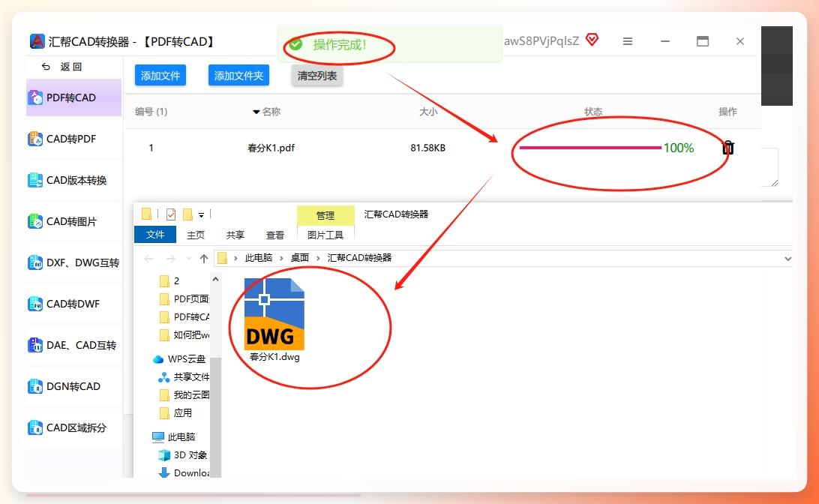This screenshot has height=504, width=819.
Task: Click the 此电脑 monitor icon in Explorer tree
Action: (157, 436)
